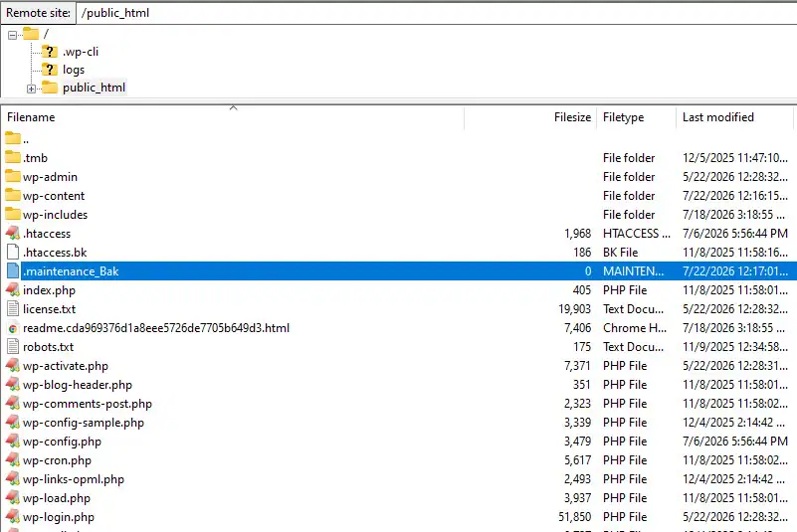Click the .maintenance_Bak file icon

pyautogui.click(x=13, y=270)
